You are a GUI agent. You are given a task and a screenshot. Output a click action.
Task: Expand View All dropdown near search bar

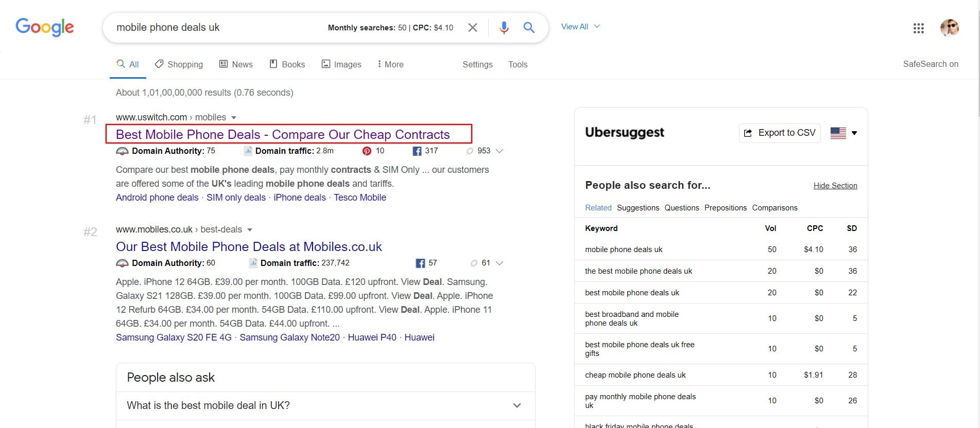tap(580, 27)
